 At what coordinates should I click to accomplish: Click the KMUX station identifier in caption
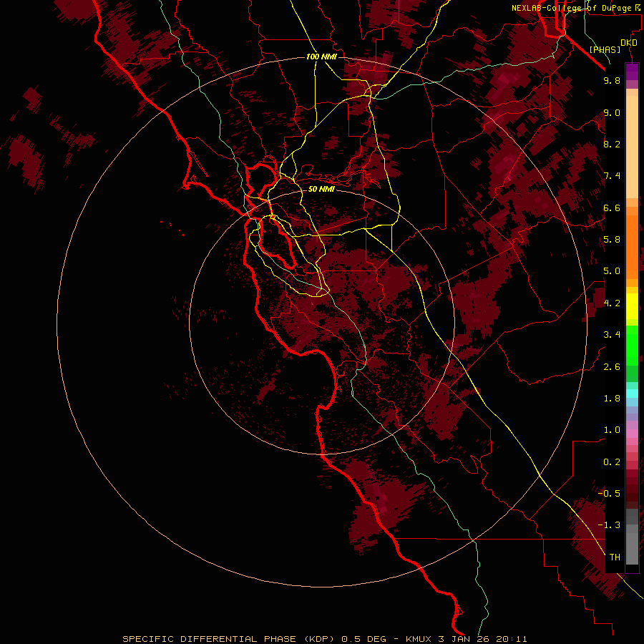pos(419,639)
